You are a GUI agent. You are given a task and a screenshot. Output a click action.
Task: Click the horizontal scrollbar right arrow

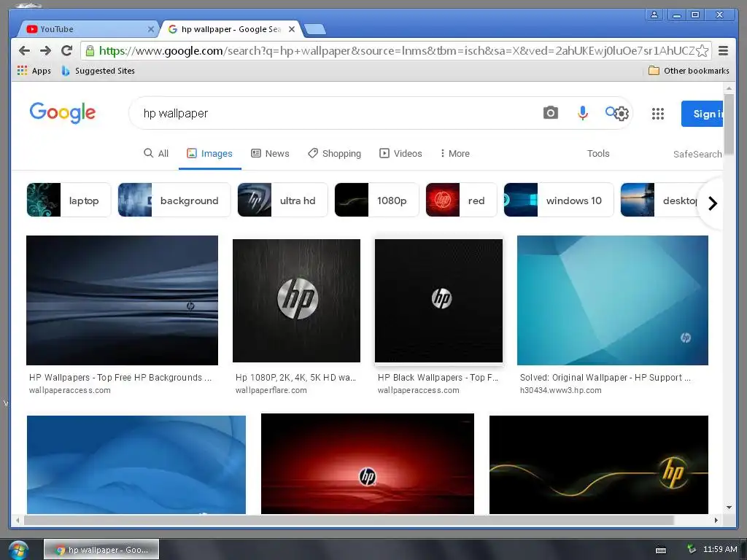click(x=716, y=520)
